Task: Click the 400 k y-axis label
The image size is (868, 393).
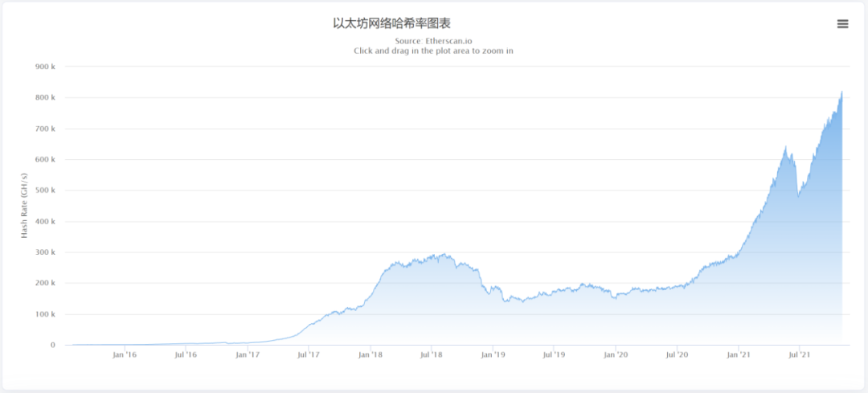Action: (x=46, y=221)
